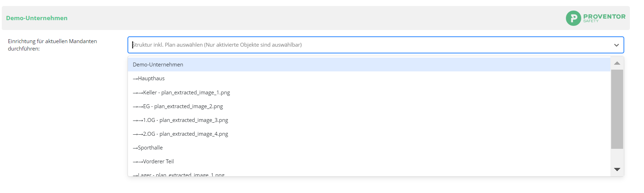644x193 pixels.
Task: Collapse the dropdown with the chevron arrow
Action: (616, 45)
